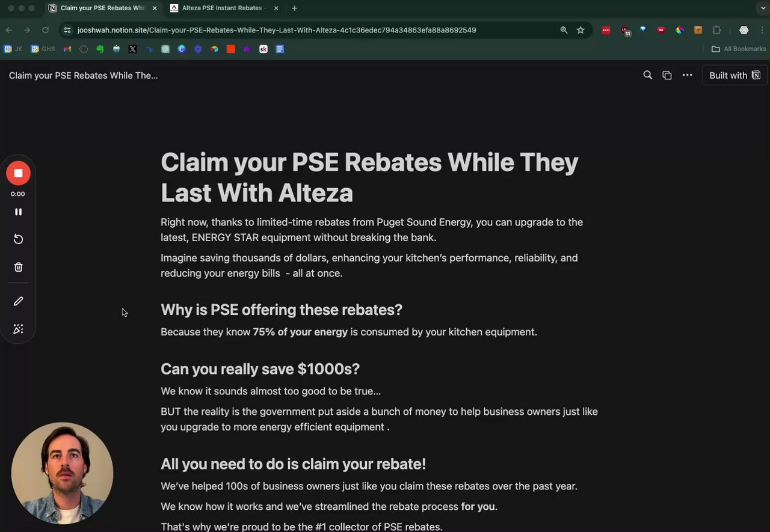This screenshot has height=532, width=770.
Task: Open the uBlock extension with badge 11
Action: (x=625, y=31)
